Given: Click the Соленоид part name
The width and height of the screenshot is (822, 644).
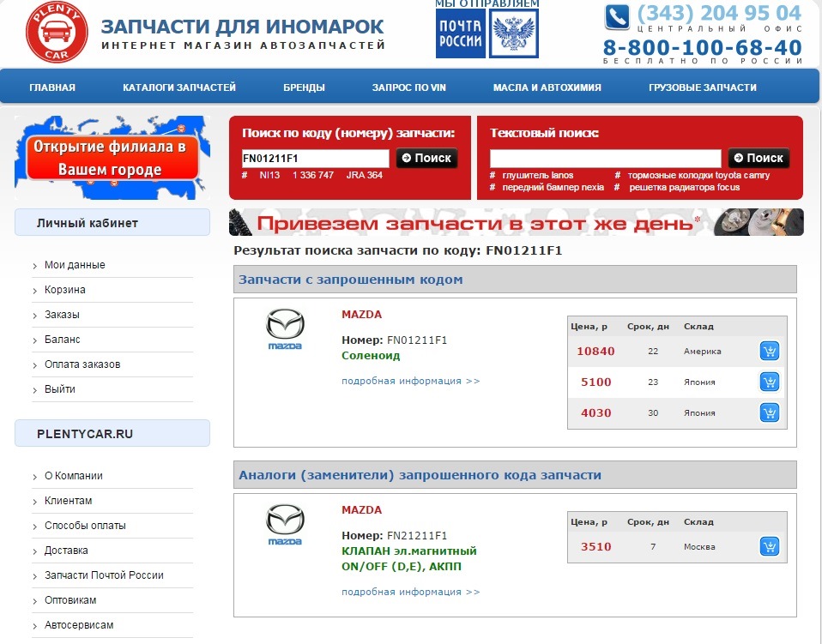Looking at the screenshot, I should click(x=371, y=356).
